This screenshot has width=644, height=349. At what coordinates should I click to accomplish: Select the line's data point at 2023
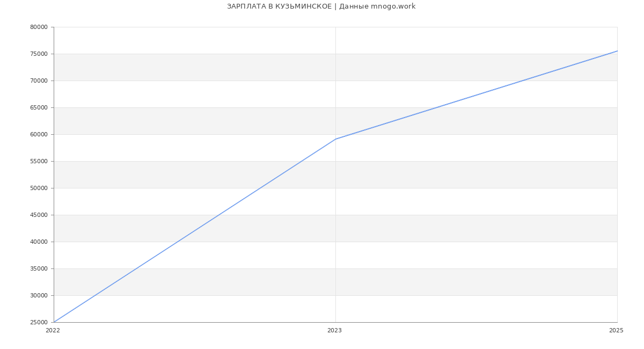(x=335, y=139)
